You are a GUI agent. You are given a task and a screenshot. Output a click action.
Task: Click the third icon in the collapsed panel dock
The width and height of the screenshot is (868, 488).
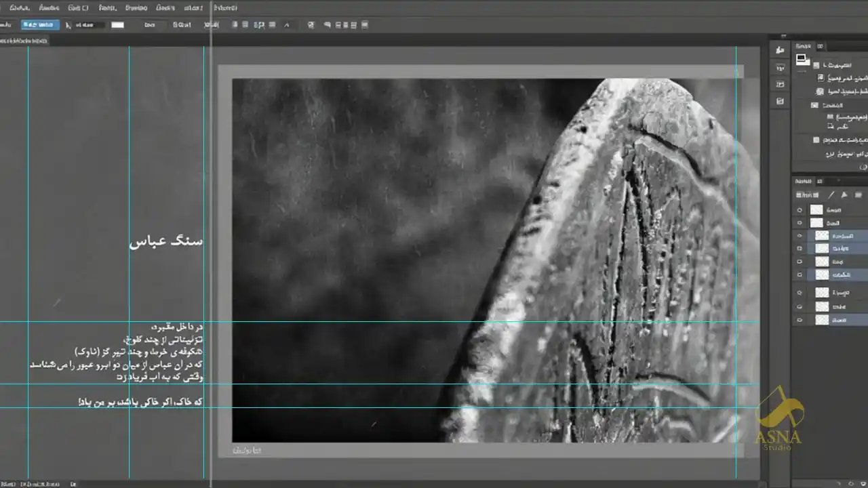[781, 84]
